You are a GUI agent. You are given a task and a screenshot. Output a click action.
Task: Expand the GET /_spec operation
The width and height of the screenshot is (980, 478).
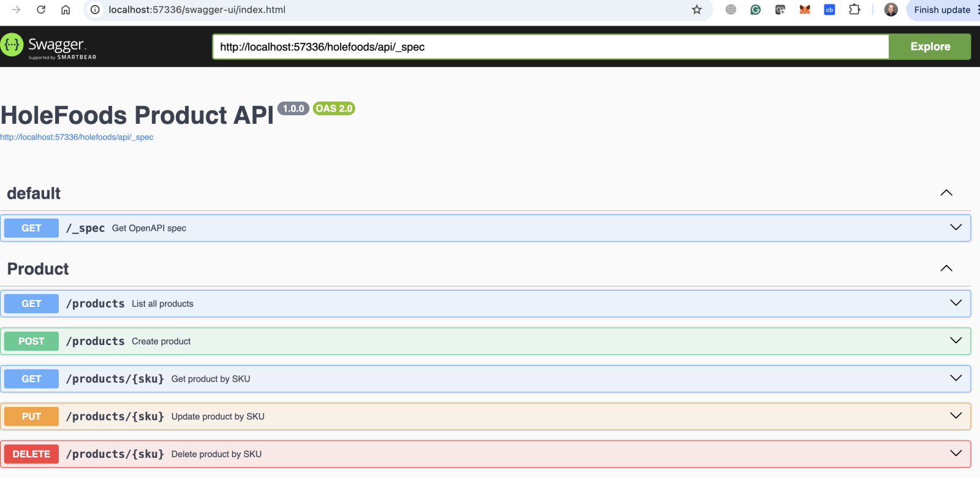coord(955,227)
